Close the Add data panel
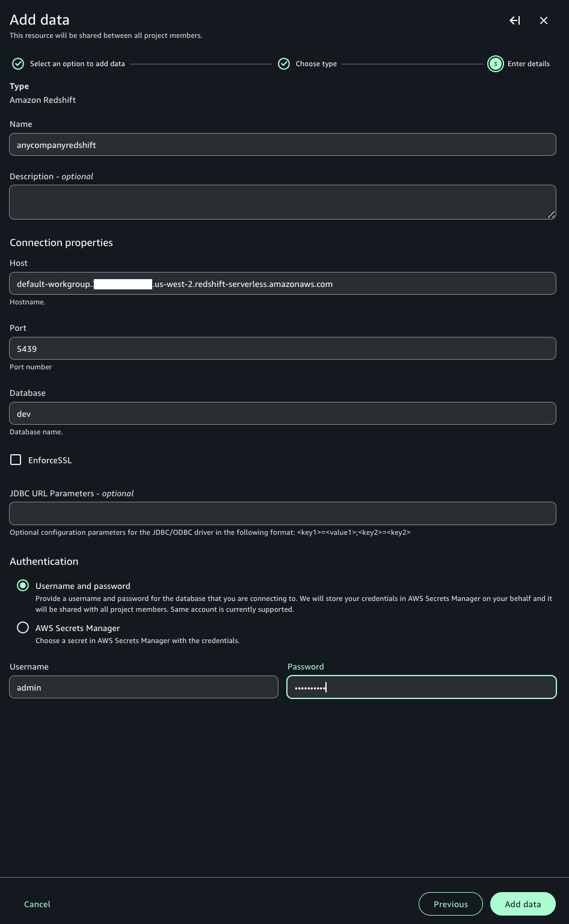This screenshot has width=569, height=924. click(544, 20)
